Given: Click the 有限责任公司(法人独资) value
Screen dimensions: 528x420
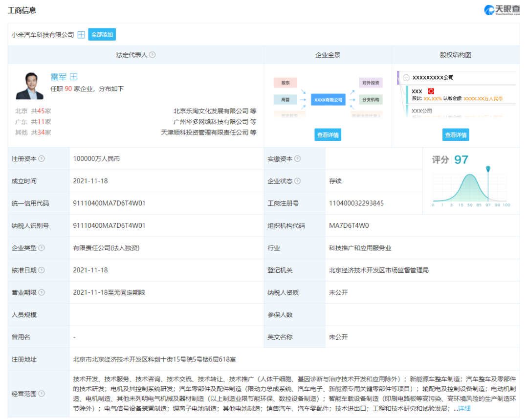Looking at the screenshot, I should click(106, 248).
